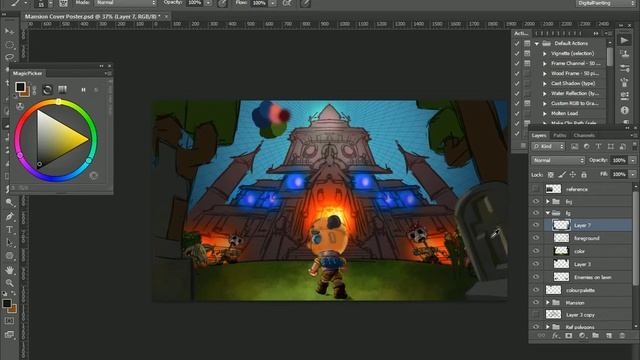Select the Zoom tool

[9, 282]
